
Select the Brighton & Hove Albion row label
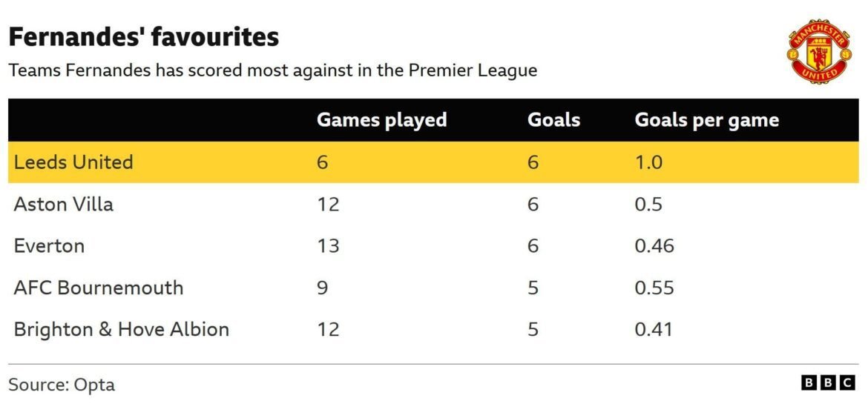pyautogui.click(x=121, y=329)
